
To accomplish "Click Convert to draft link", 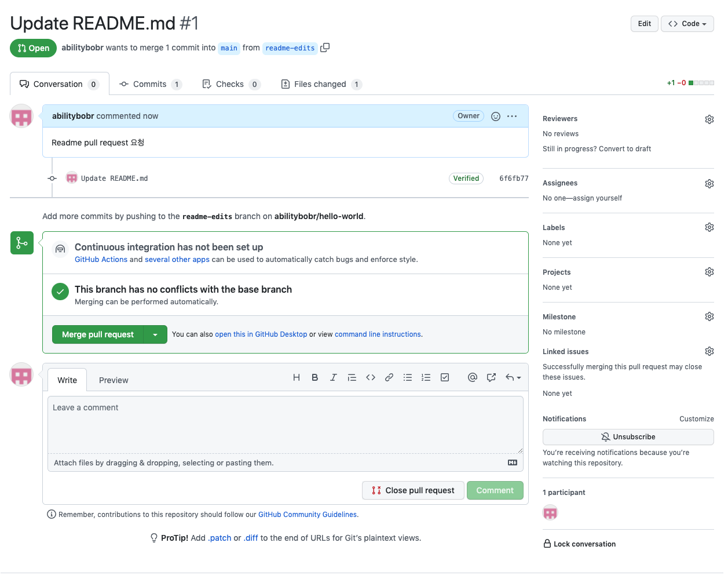I will pos(625,149).
